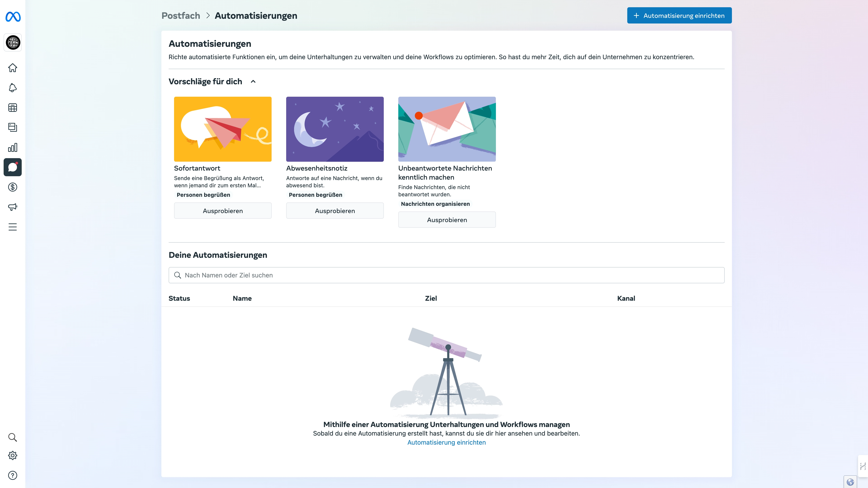Screen dimensions: 868x488
Task: Click the Sofortantwort card title
Action: pyautogui.click(x=197, y=168)
